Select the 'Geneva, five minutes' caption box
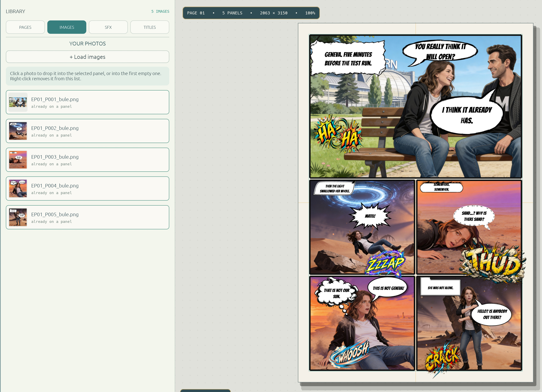 [348, 58]
